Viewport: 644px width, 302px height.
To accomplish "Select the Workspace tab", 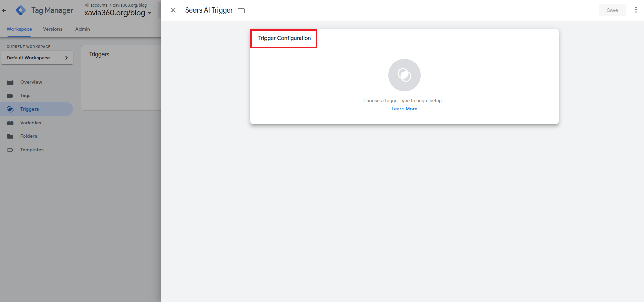I will pyautogui.click(x=19, y=29).
